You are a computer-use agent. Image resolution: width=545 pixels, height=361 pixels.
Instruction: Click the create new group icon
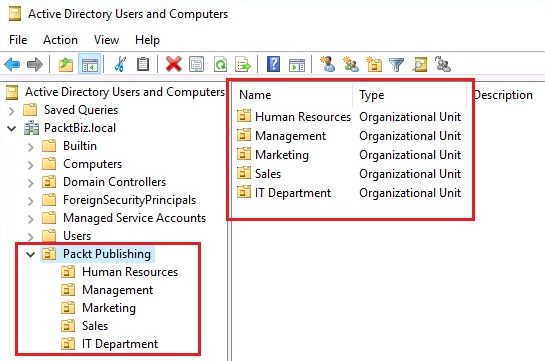tap(351, 64)
